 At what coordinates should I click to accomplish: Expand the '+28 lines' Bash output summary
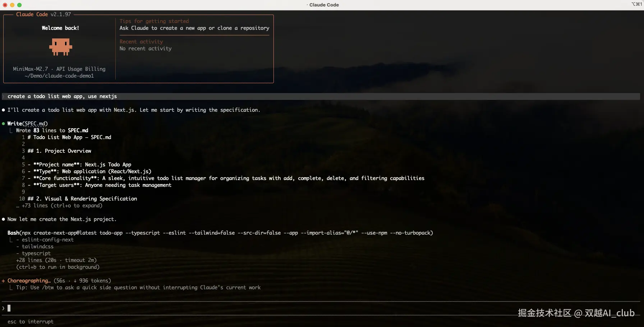click(x=56, y=260)
